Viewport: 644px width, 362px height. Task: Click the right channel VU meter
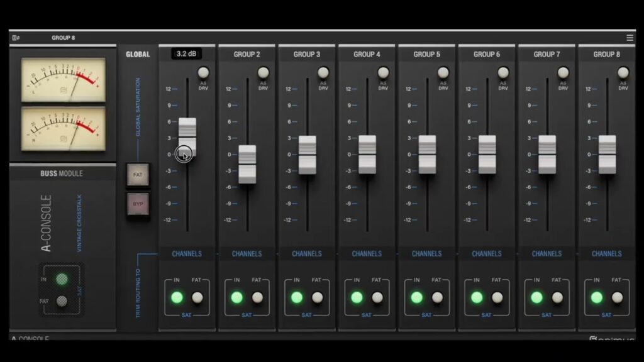tap(64, 129)
